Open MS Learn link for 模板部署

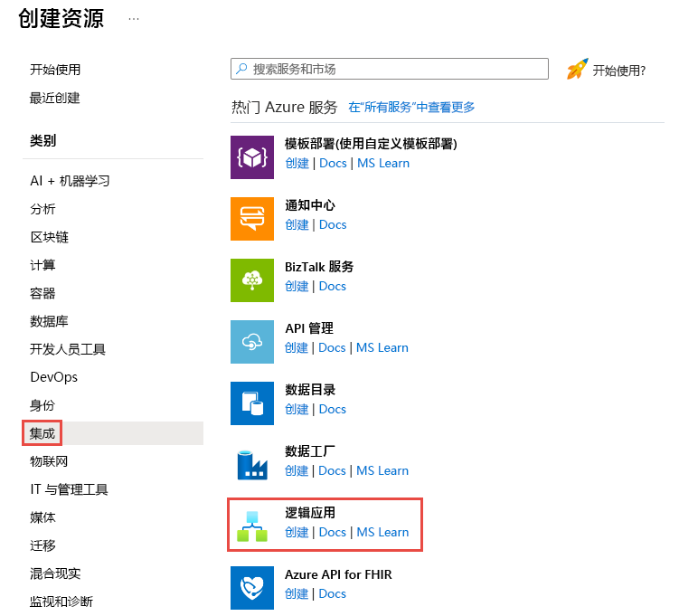click(x=383, y=164)
